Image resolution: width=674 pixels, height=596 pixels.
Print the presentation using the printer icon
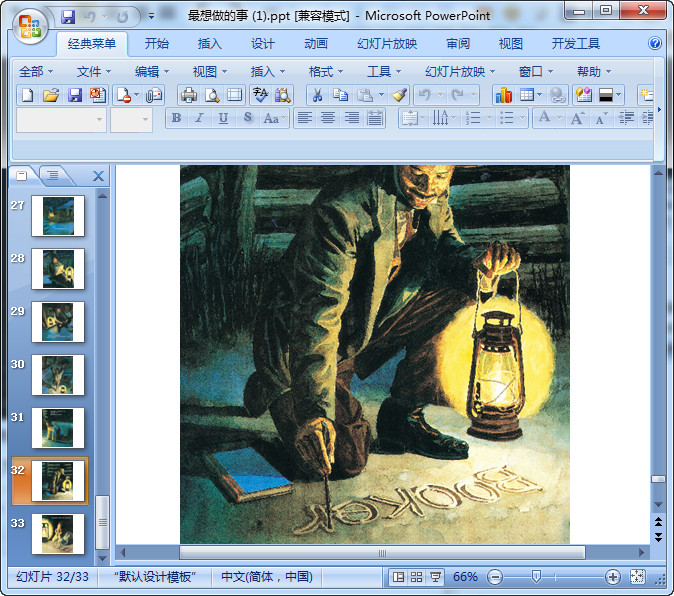(x=189, y=95)
